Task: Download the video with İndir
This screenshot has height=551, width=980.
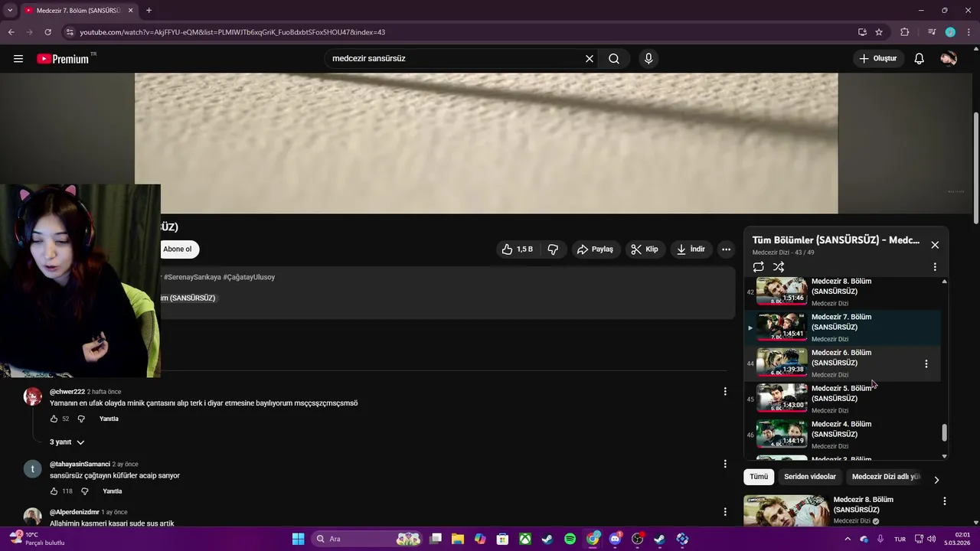Action: coord(691,249)
